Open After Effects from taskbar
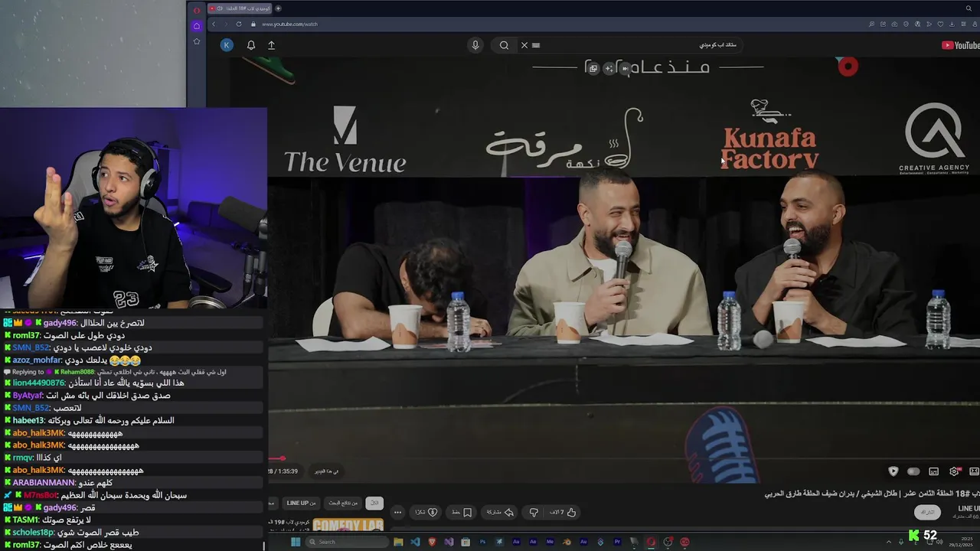Screen dimensions: 980x551 tap(533, 542)
